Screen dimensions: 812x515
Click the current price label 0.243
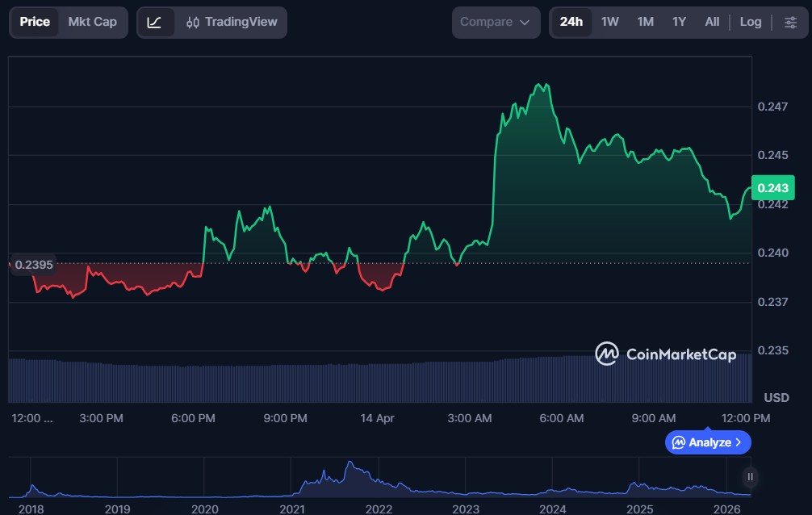[772, 188]
